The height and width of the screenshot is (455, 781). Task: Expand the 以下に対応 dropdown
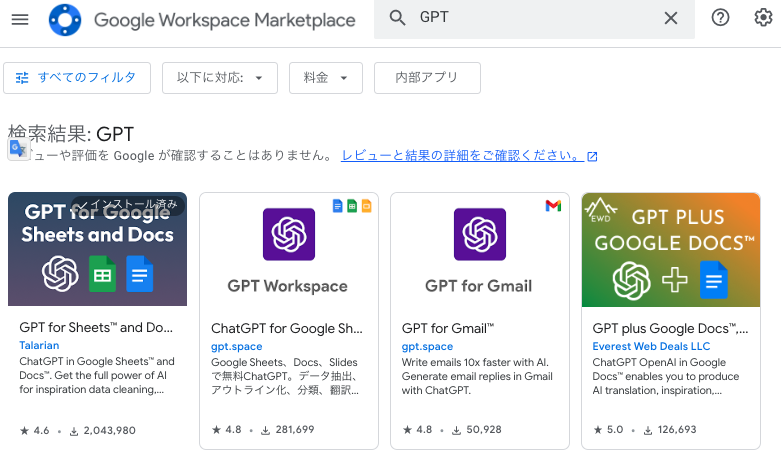(220, 78)
